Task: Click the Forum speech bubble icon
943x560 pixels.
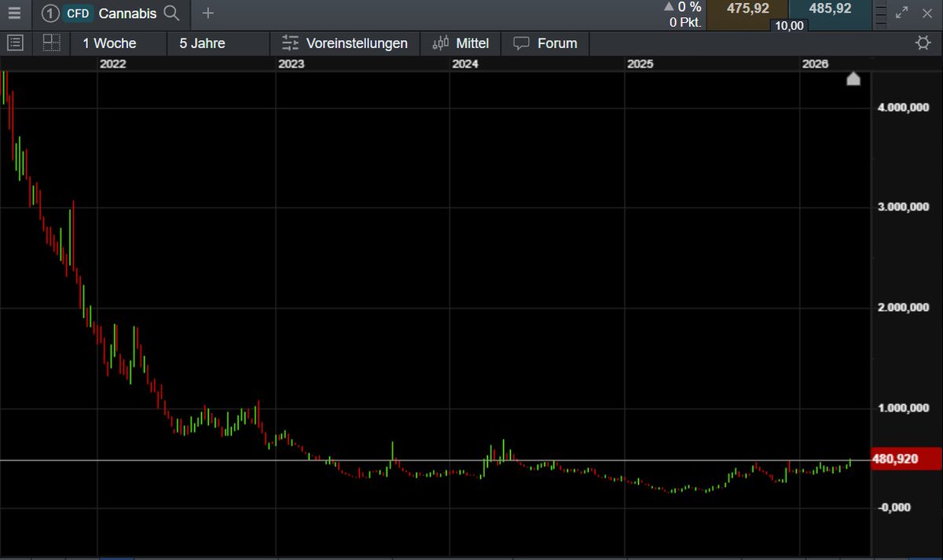Action: [x=521, y=43]
